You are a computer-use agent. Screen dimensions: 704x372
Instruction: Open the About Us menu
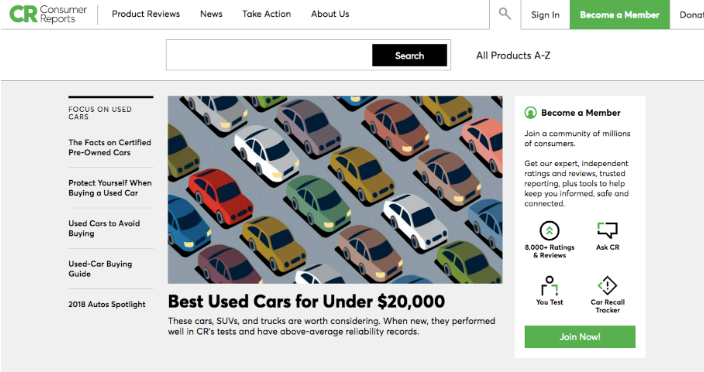(x=330, y=14)
